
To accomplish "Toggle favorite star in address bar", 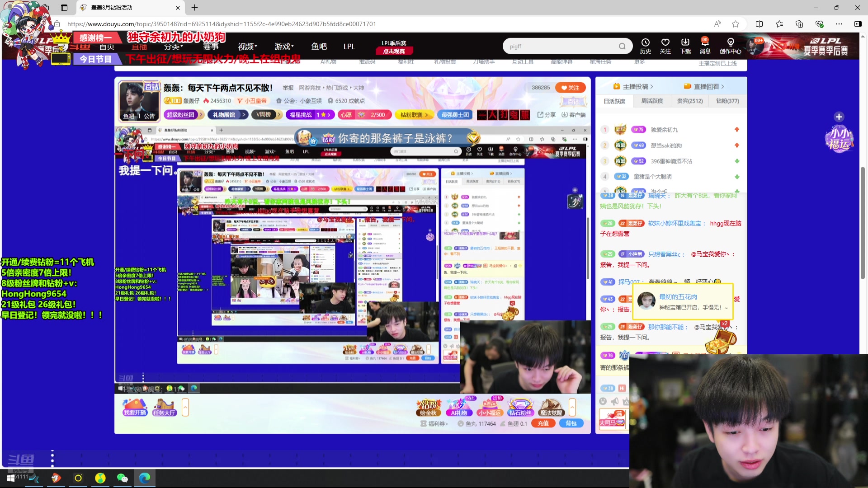I will [x=736, y=24].
